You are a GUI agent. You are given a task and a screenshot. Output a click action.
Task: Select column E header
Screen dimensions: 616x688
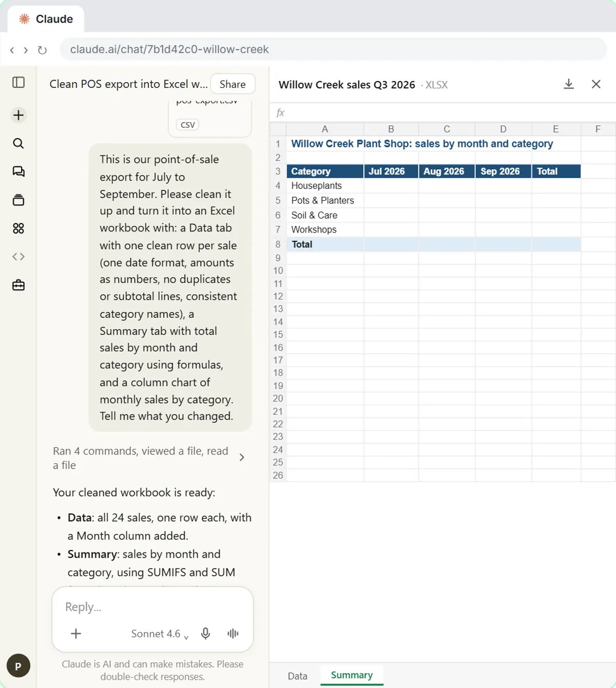(x=556, y=129)
